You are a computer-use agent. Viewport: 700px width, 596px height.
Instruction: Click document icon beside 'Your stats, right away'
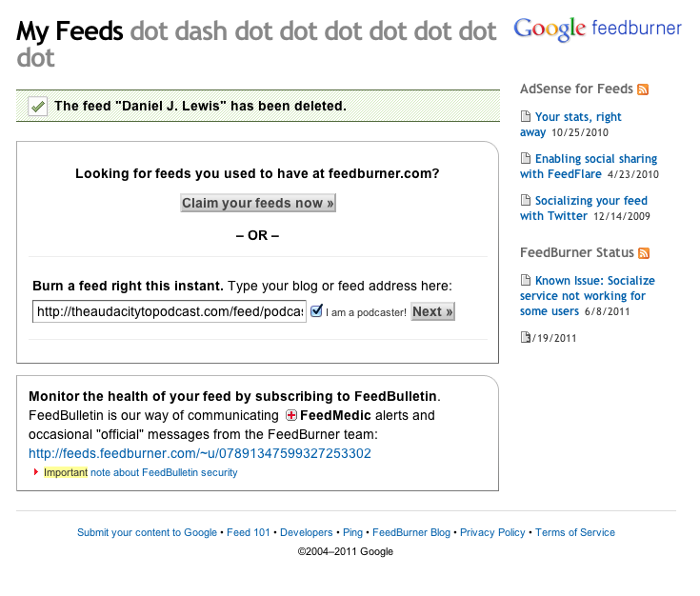(x=525, y=117)
